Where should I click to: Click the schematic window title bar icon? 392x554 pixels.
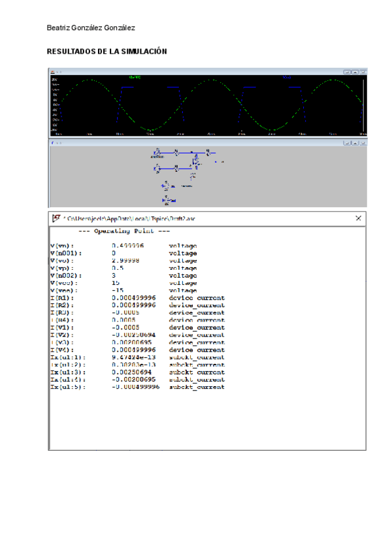pos(52,142)
